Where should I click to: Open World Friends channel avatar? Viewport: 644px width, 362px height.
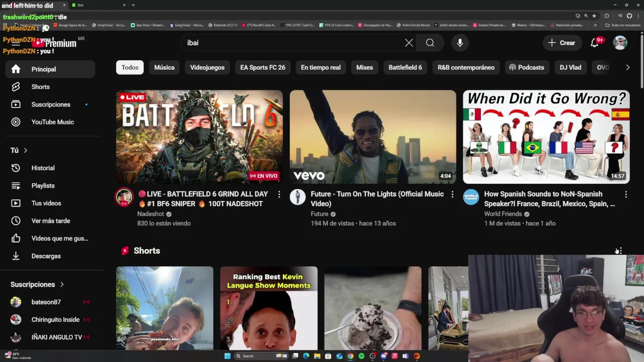471,197
